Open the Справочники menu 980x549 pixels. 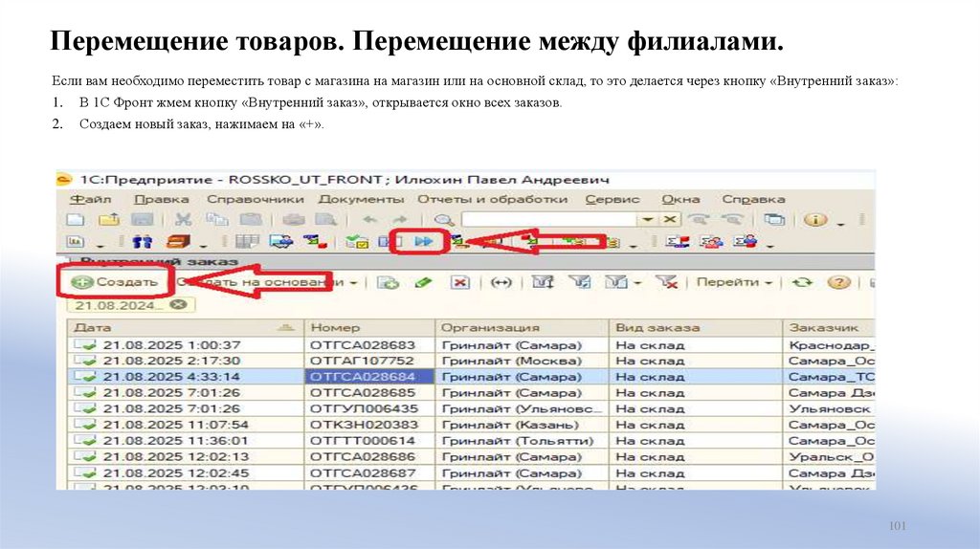pyautogui.click(x=255, y=199)
